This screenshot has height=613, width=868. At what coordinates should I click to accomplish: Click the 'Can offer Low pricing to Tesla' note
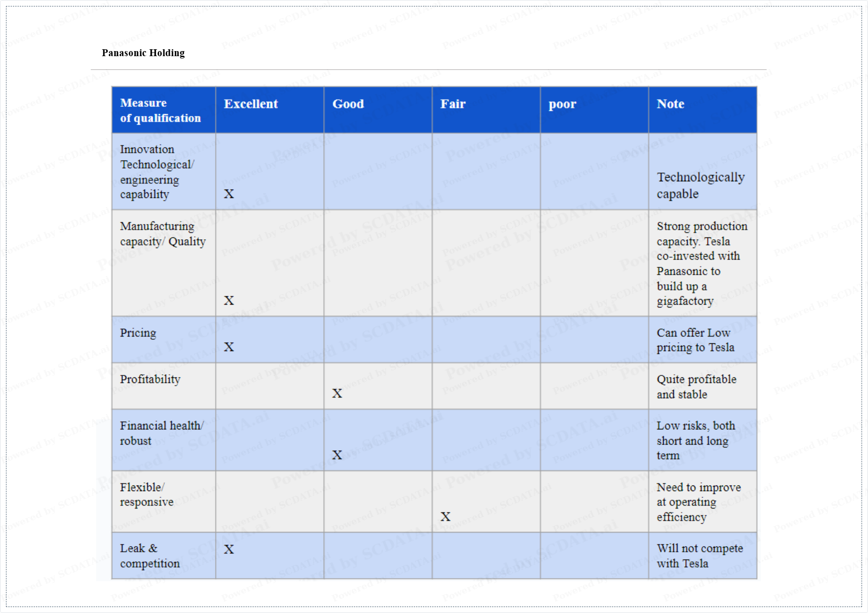tap(695, 340)
